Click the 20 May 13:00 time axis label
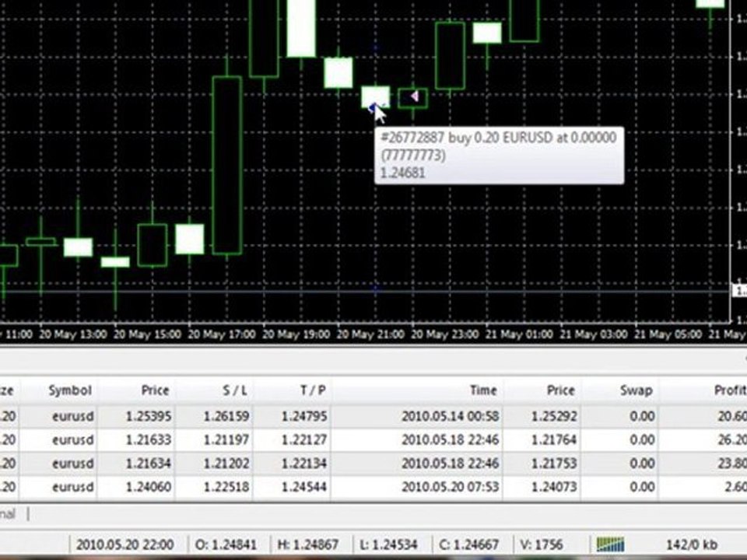This screenshot has height=560, width=747. click(73, 334)
